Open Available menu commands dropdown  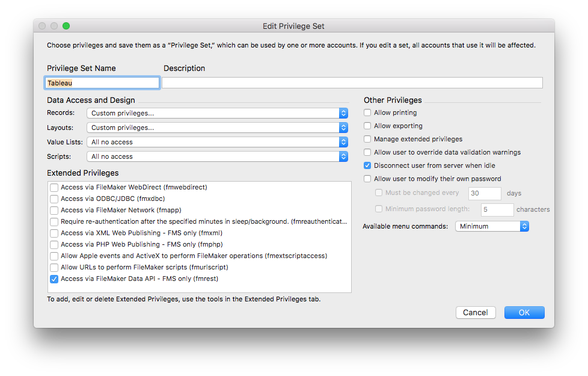[x=492, y=226]
